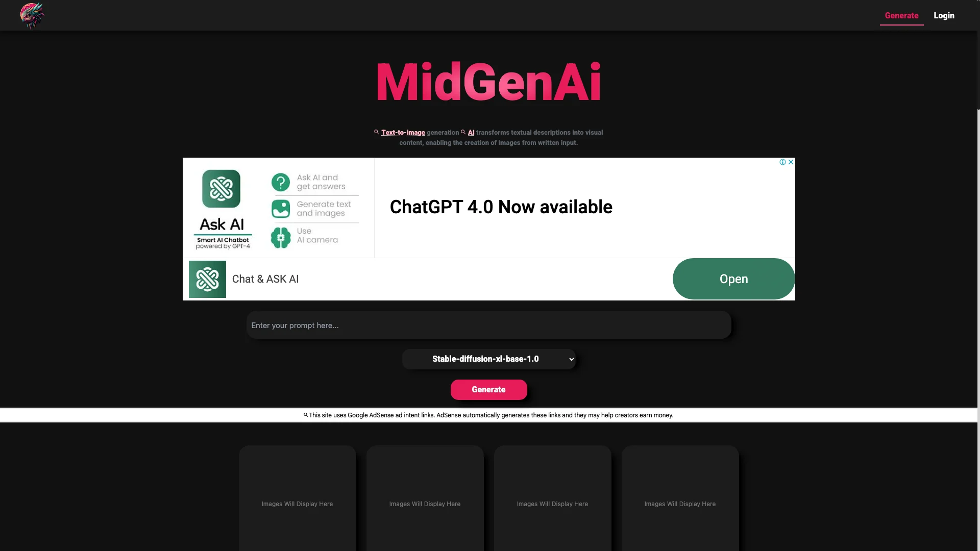Select the Stable-diffusion-xl-base-1.0 dropdown
Image resolution: width=980 pixels, height=551 pixels.
(488, 359)
